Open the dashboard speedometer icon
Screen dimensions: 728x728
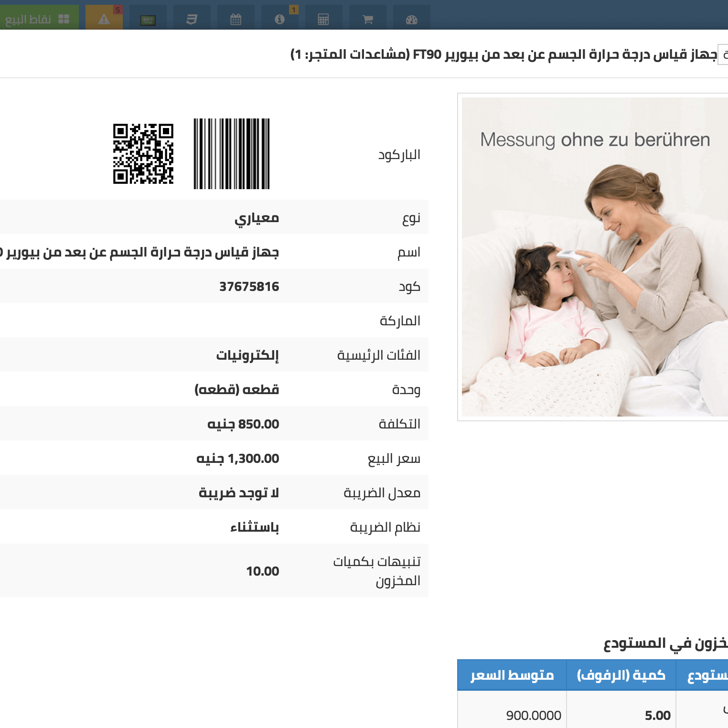tap(412, 18)
